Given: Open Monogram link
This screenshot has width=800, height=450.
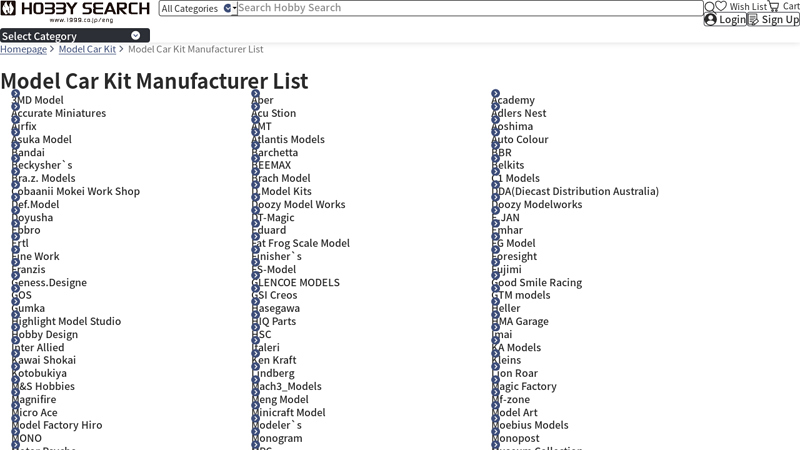Looking at the screenshot, I should pos(277,438).
